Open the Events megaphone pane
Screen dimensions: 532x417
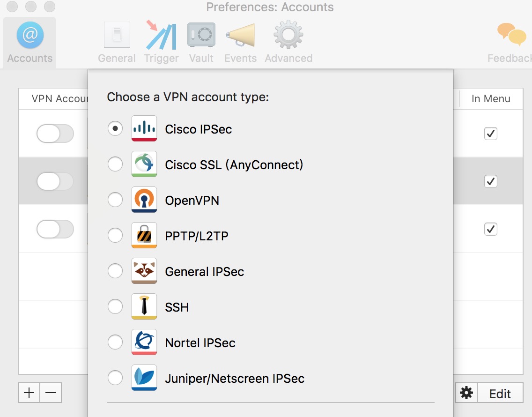240,43
